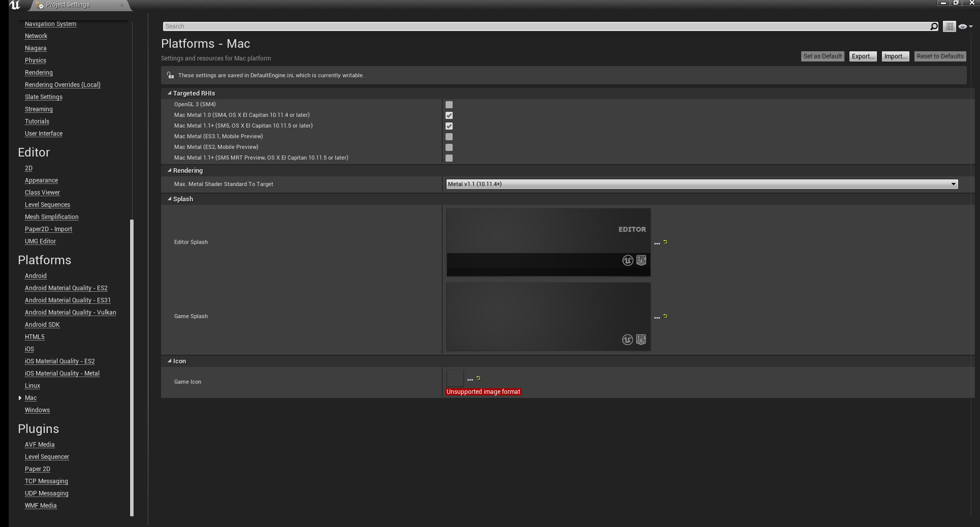Open iOS platform settings

click(29, 349)
